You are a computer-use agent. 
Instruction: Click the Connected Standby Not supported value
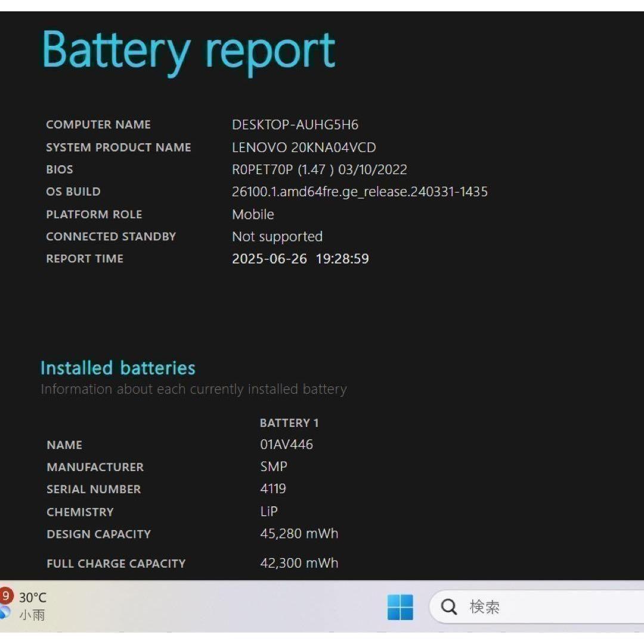277,237
